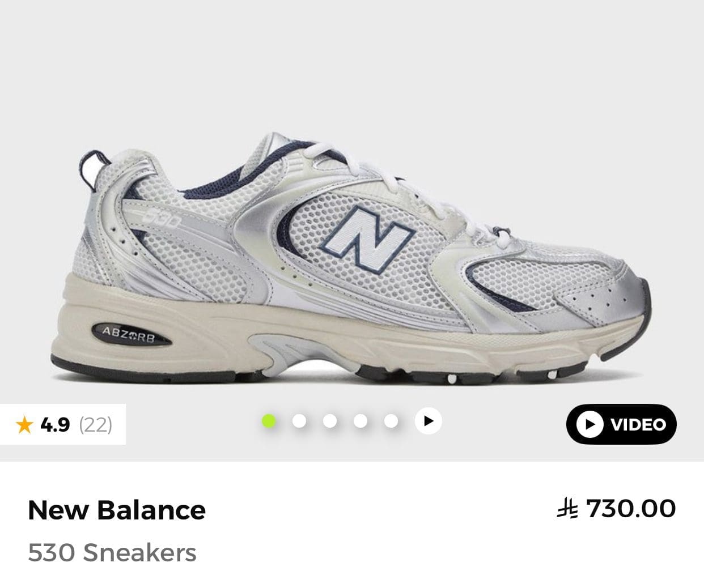Click the ABZORB badge on the heel
Image resolution: width=704 pixels, height=588 pixels.
coord(129,335)
